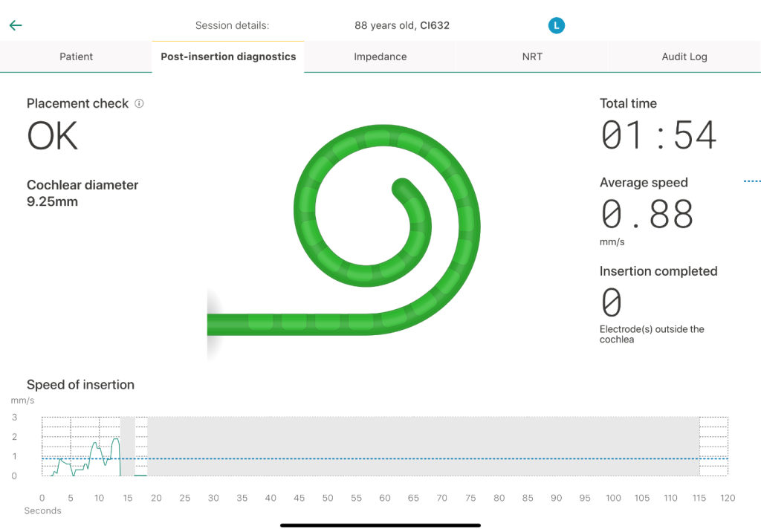Tap the home indicator bar at bottom
This screenshot has height=532, width=761.
[x=380, y=525]
